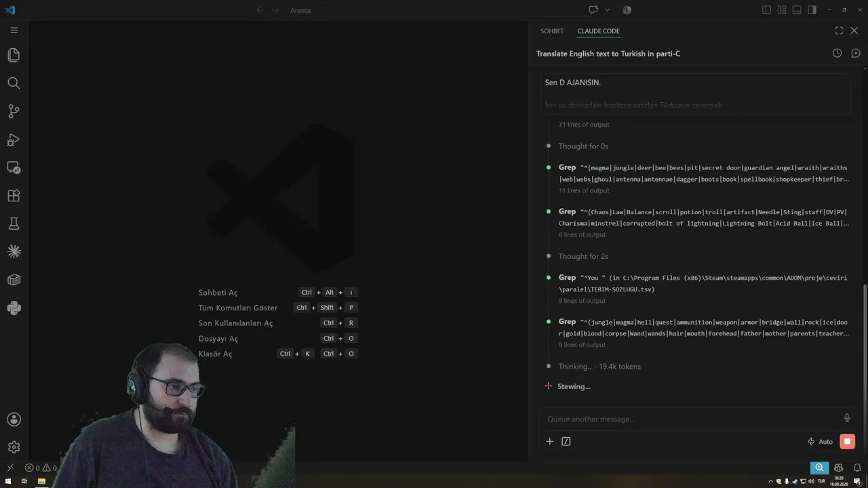Open the Run and Debug view
Screen dimensions: 868x488
pos(14,140)
